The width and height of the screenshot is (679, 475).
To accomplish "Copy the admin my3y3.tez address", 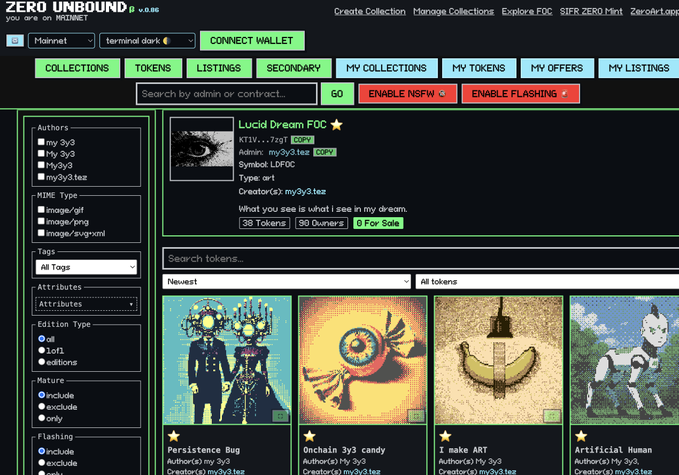I will (x=324, y=152).
